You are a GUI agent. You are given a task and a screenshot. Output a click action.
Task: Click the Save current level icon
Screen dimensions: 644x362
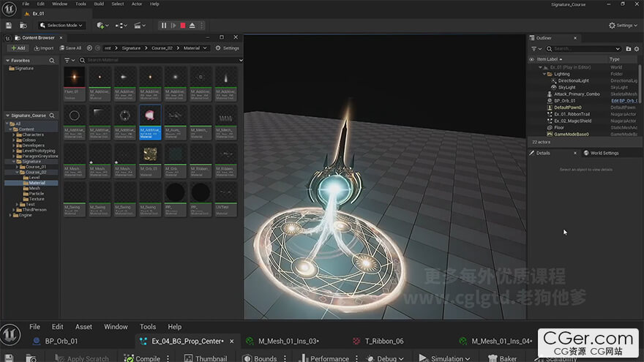click(x=9, y=26)
